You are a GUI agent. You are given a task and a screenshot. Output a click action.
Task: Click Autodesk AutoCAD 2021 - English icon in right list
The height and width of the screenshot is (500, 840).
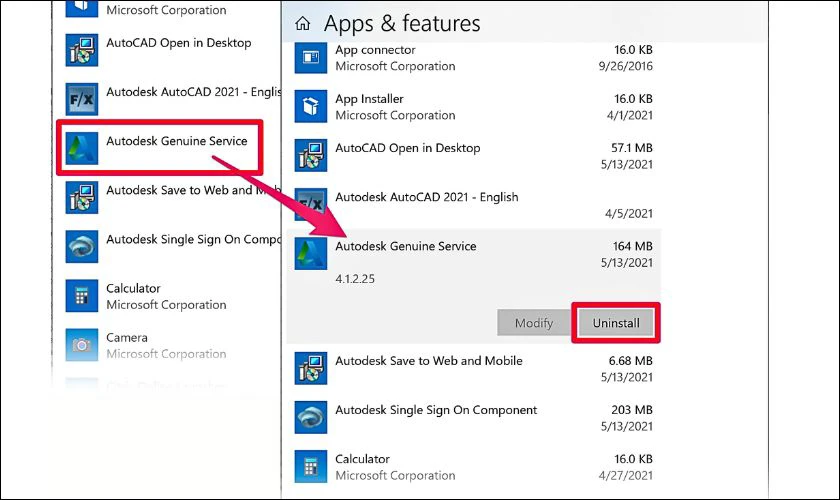311,203
